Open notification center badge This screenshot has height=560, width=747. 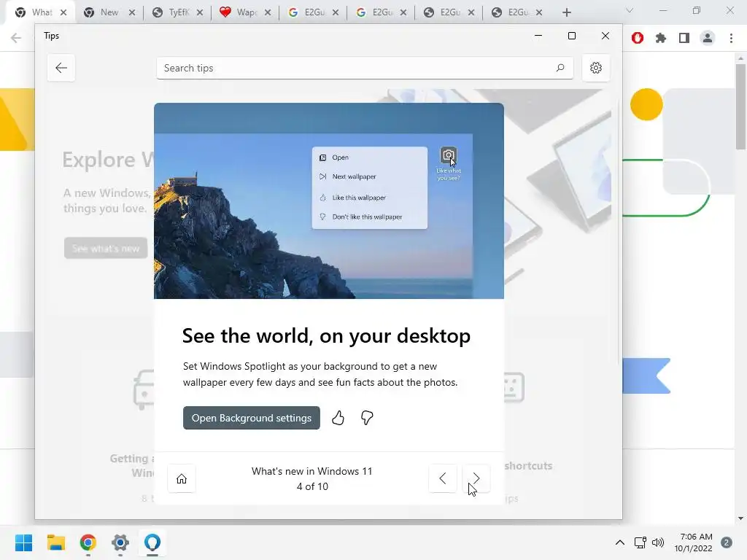point(727,542)
